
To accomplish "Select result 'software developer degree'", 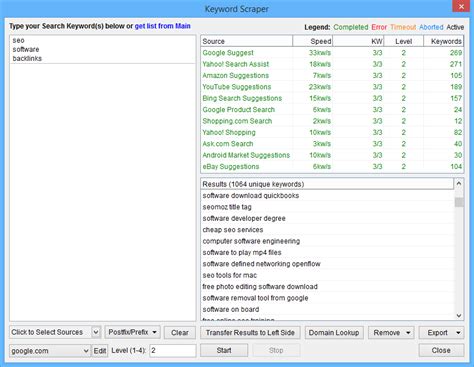I will (x=327, y=218).
